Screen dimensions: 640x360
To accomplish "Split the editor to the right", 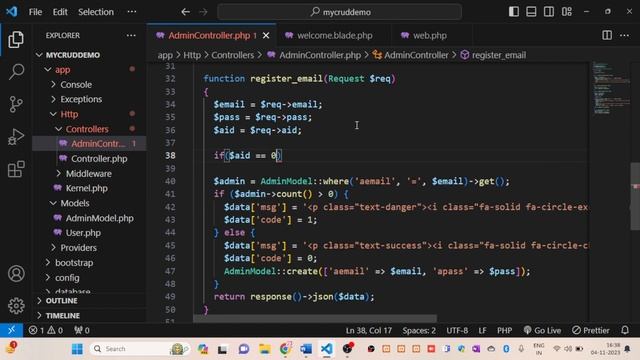I will [x=607, y=36].
